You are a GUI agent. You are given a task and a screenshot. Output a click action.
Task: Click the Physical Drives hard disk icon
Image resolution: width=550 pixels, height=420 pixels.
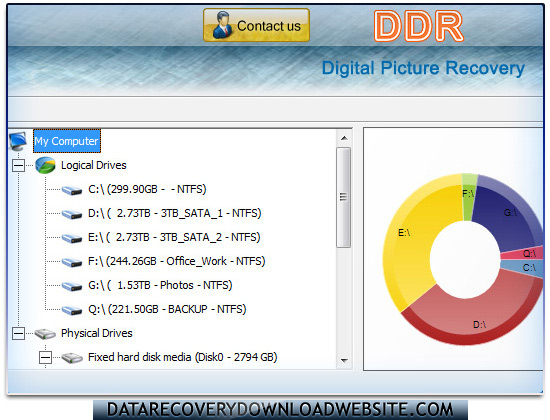[45, 334]
